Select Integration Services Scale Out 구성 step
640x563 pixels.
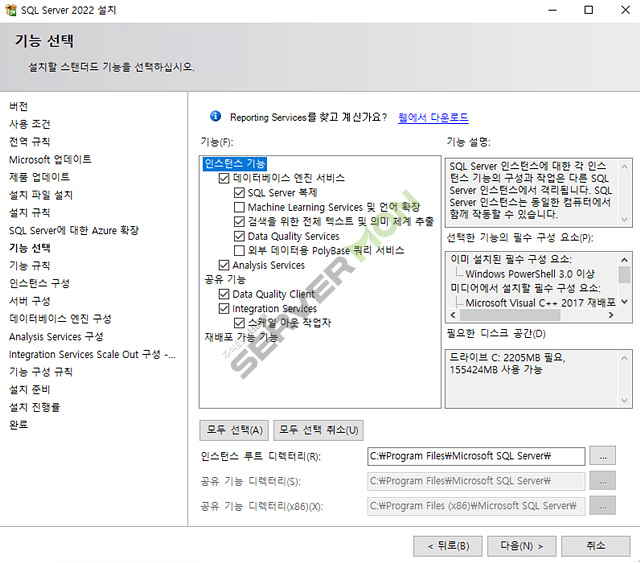(92, 354)
